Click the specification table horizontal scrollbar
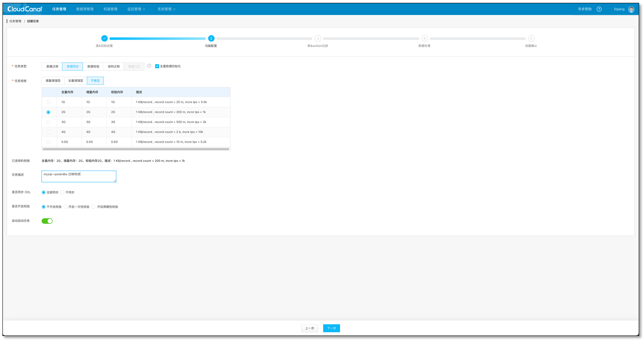The height and width of the screenshot is (342, 644). pos(136,149)
